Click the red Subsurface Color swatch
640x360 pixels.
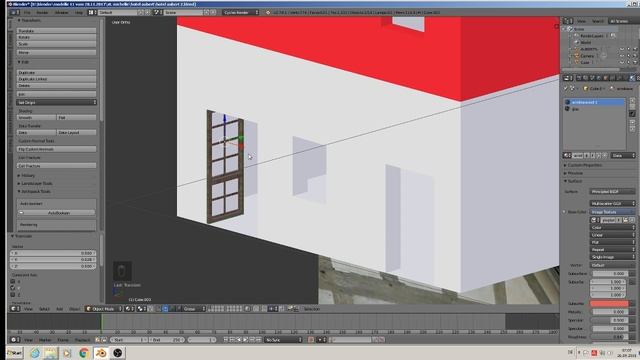pos(609,304)
